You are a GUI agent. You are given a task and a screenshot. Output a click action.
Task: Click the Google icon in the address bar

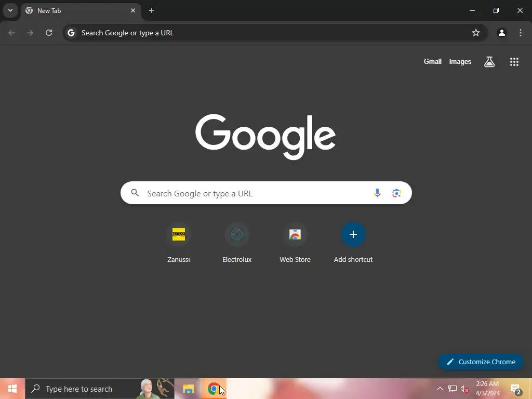(x=71, y=33)
